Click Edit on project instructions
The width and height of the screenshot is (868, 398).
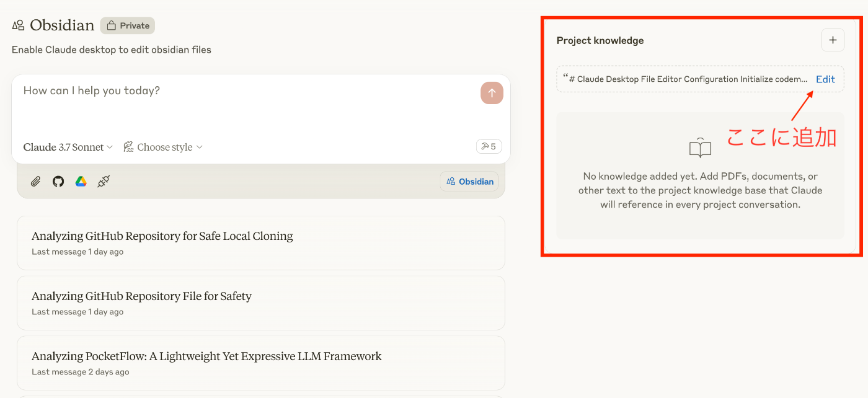point(825,79)
